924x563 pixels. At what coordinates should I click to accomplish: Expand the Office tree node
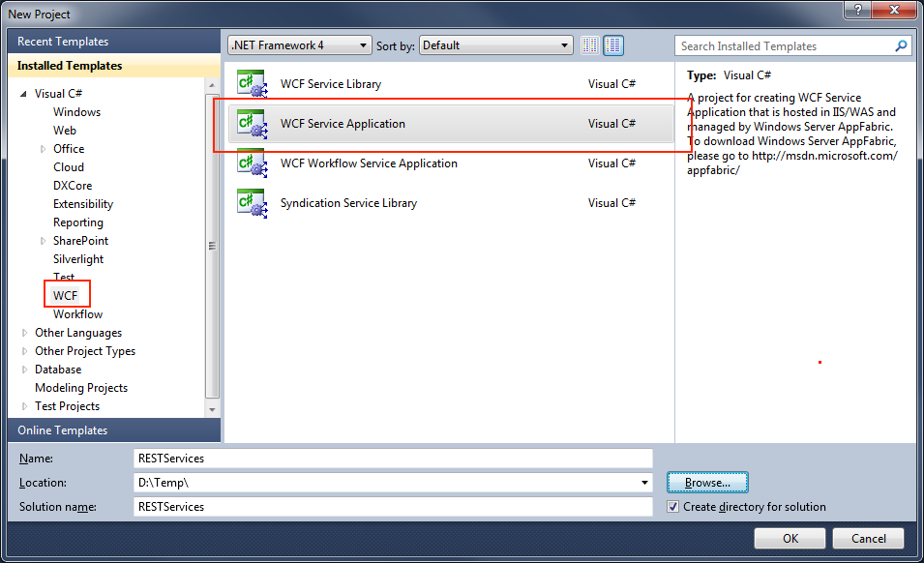(x=43, y=149)
